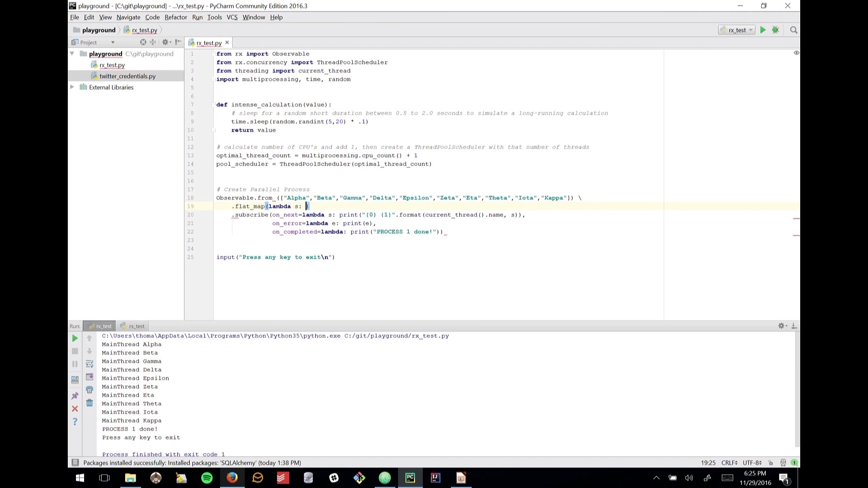The width and height of the screenshot is (868, 488).
Task: Start debugging with the bug icon
Action: click(x=776, y=30)
